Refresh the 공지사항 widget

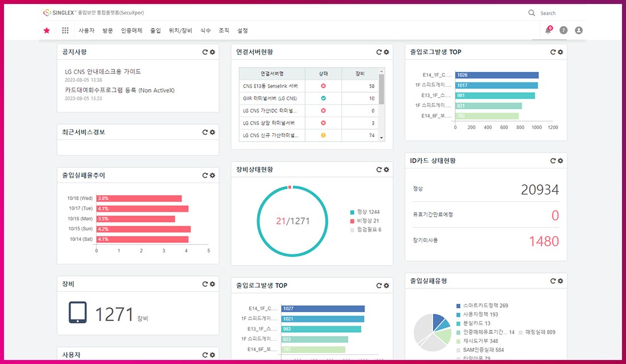(205, 52)
